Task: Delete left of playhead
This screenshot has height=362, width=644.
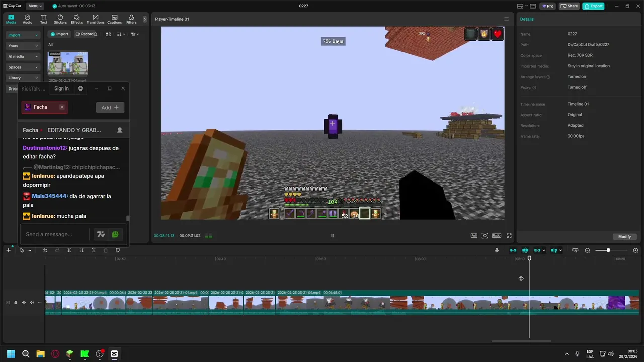Action: pyautogui.click(x=82, y=250)
